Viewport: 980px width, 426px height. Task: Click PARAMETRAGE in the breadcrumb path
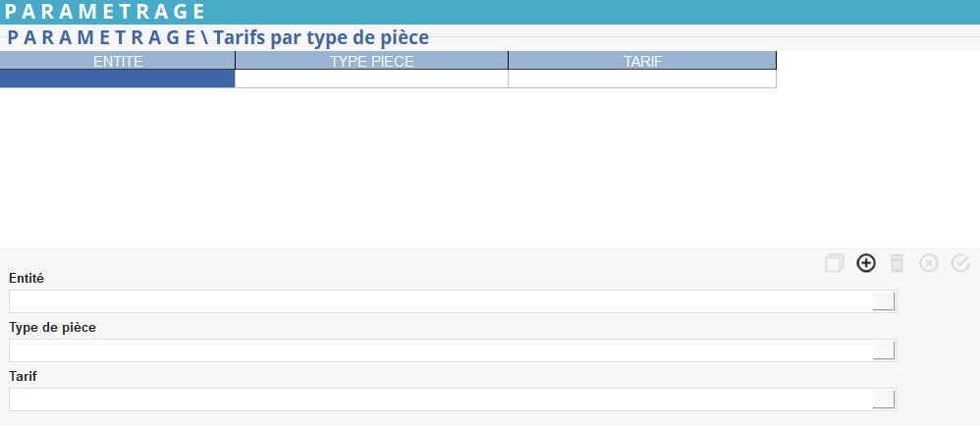[101, 38]
